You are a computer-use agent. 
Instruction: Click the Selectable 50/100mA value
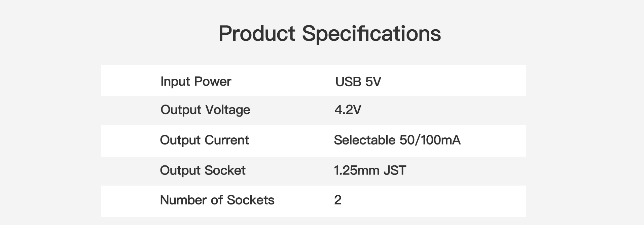point(397,140)
